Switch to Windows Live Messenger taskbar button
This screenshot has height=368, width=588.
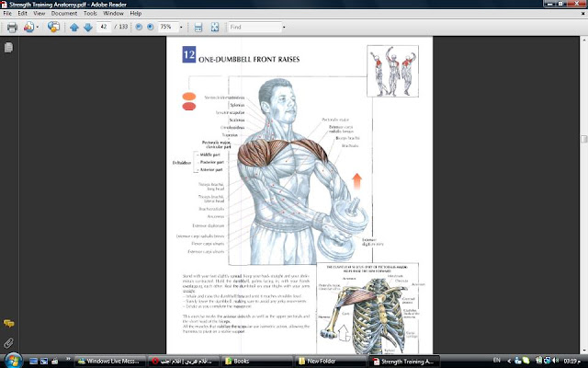coord(109,362)
